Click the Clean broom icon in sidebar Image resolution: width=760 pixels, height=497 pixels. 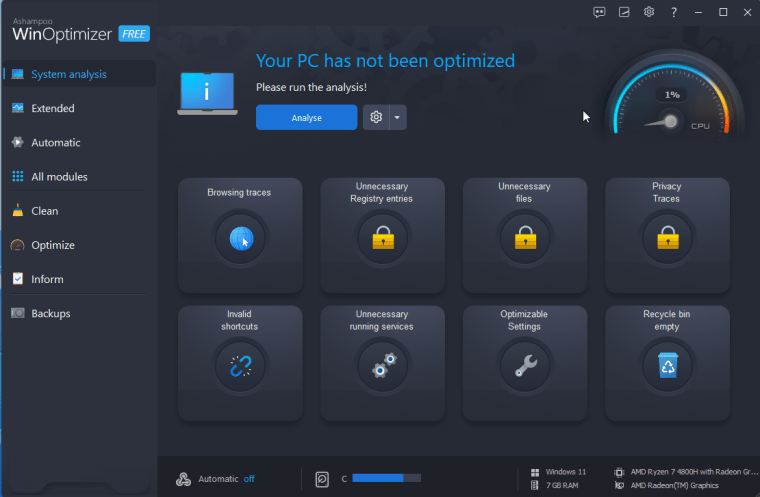pos(18,210)
